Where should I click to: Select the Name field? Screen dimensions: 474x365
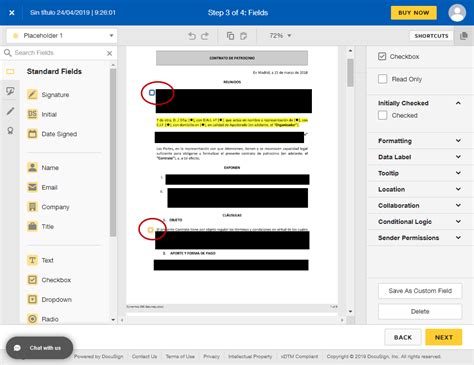(43, 167)
